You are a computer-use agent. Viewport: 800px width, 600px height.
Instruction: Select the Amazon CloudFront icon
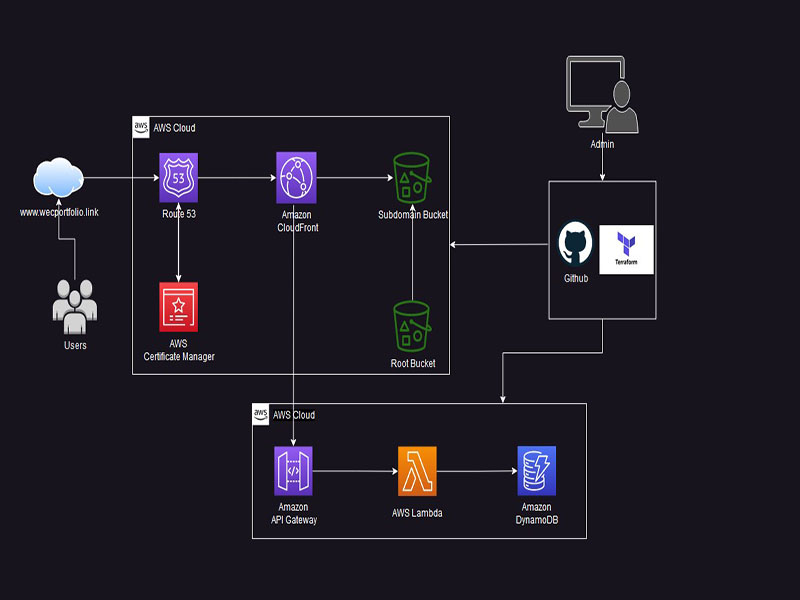pyautogui.click(x=296, y=178)
